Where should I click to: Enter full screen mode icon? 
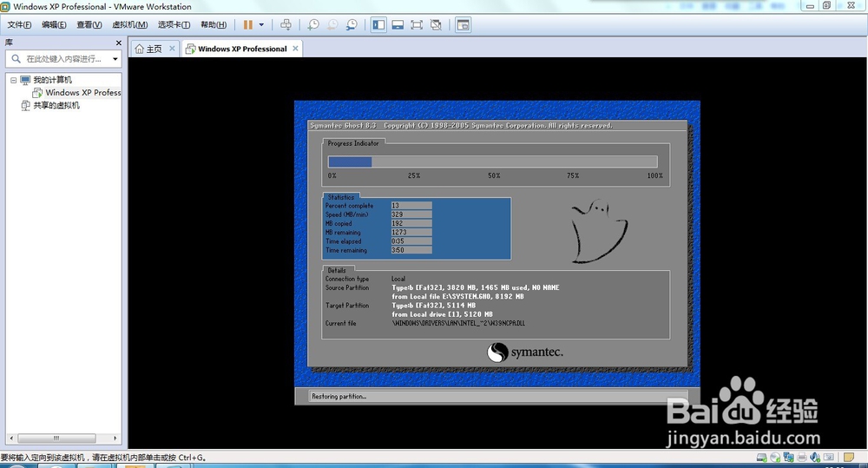417,25
